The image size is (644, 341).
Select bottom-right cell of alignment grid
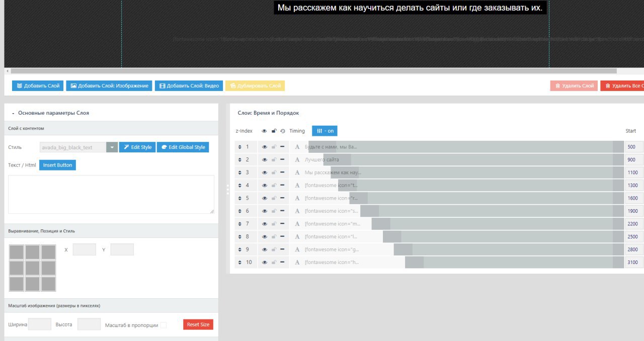pyautogui.click(x=48, y=284)
